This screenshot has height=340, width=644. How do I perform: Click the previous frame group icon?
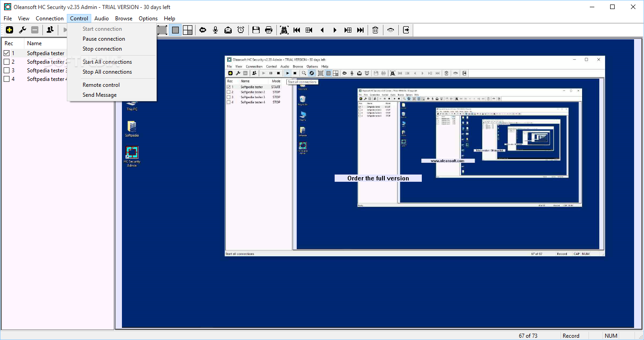click(x=309, y=30)
